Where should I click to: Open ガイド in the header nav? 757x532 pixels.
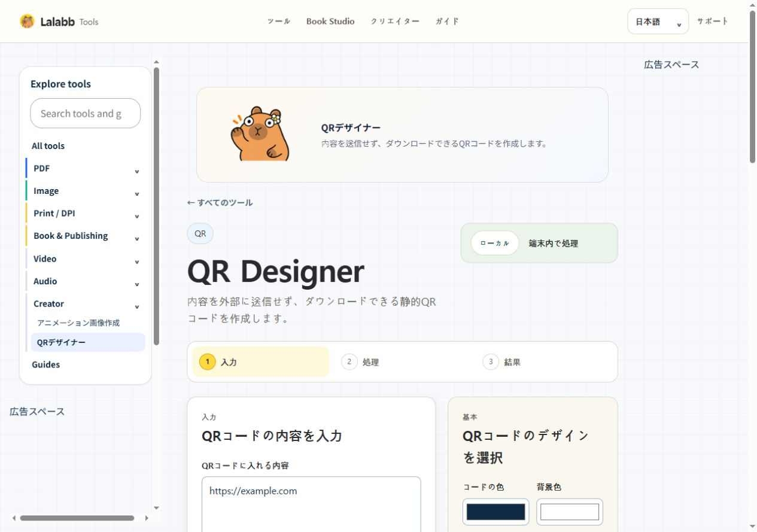[x=447, y=22]
